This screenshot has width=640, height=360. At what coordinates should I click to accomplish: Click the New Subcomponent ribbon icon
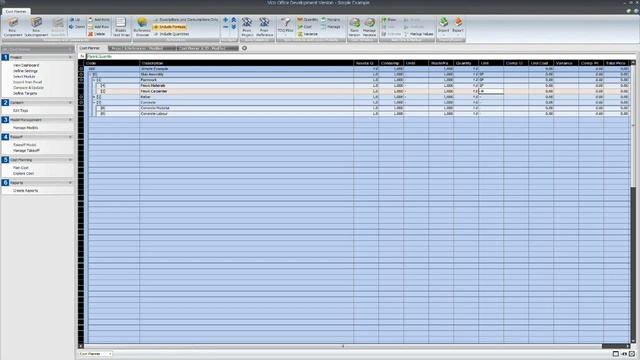click(x=36, y=27)
